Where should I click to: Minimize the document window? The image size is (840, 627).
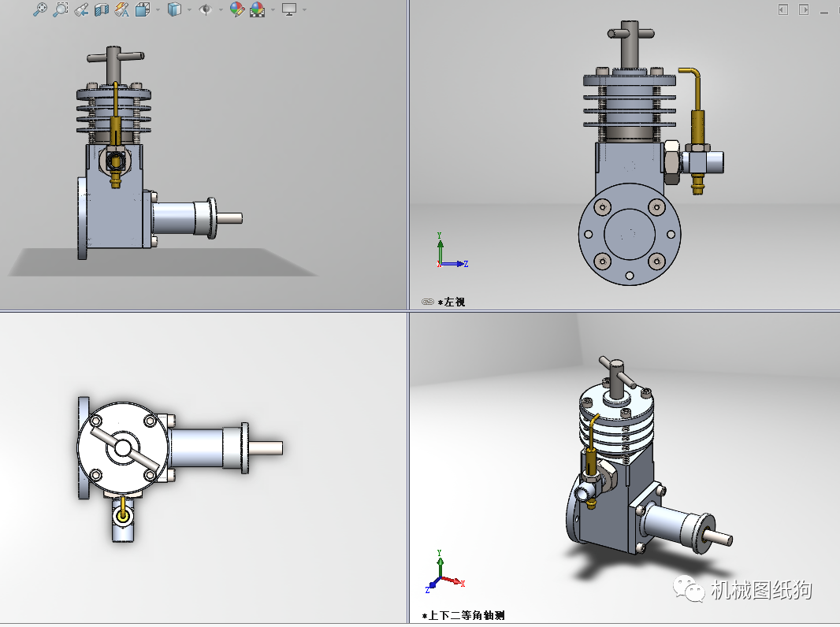(824, 12)
